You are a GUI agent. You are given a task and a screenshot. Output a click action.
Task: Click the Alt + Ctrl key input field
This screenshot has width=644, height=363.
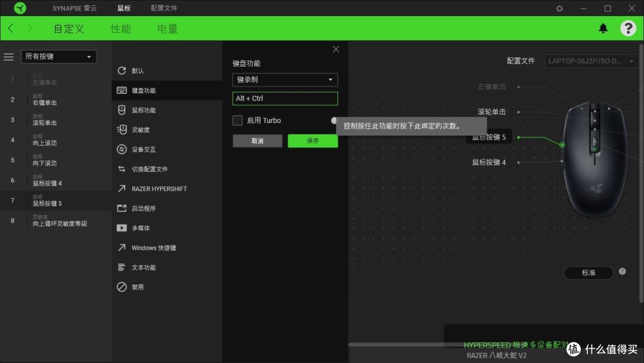(285, 99)
